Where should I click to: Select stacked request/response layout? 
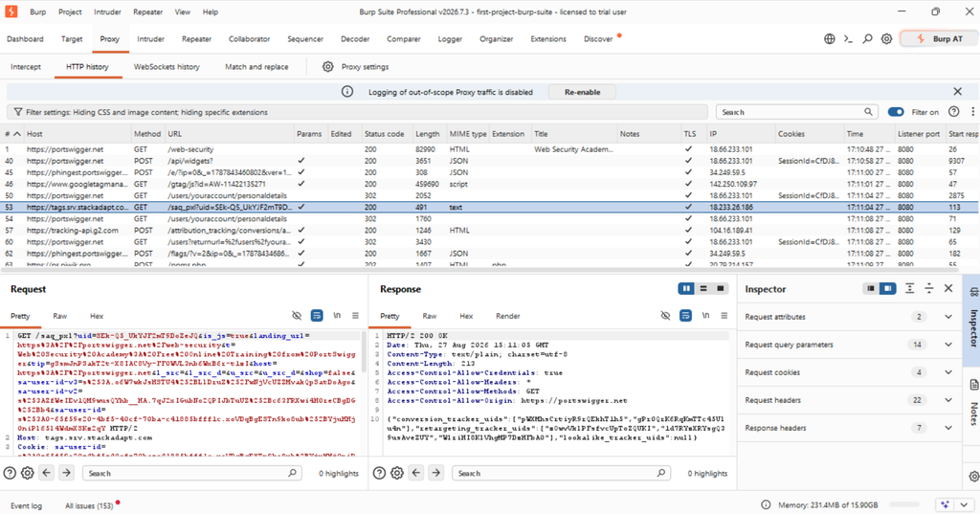pyautogui.click(x=703, y=289)
